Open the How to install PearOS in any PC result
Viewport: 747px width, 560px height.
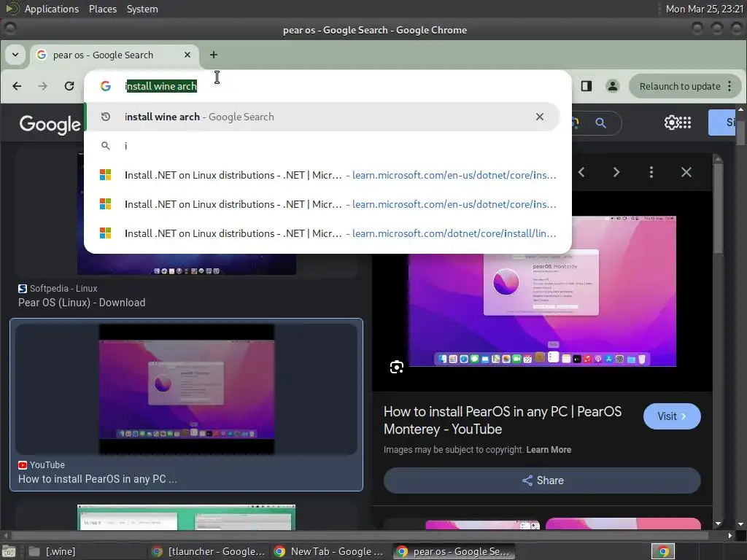click(97, 478)
